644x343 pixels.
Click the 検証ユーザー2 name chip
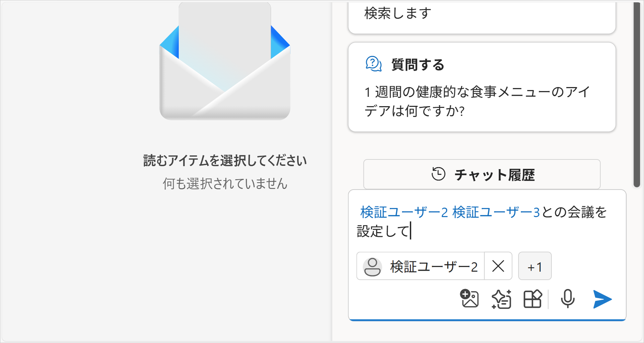pos(433,267)
